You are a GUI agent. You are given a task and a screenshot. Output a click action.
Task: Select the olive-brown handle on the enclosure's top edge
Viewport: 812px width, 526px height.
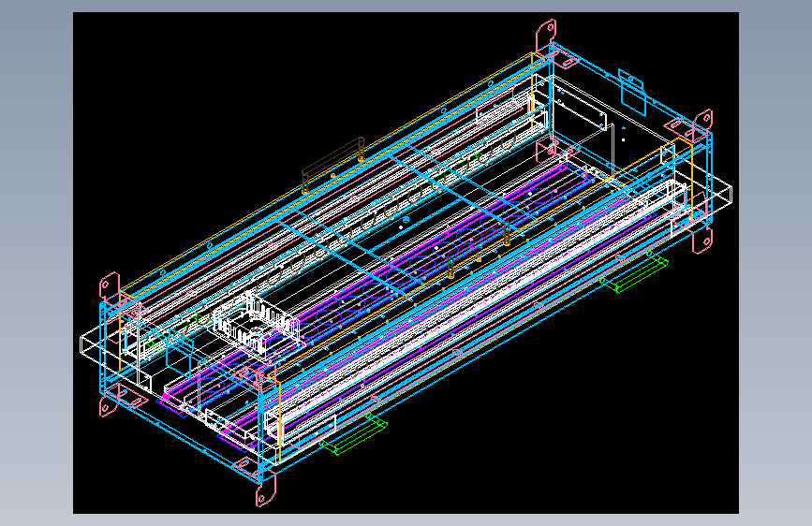coord(333,165)
